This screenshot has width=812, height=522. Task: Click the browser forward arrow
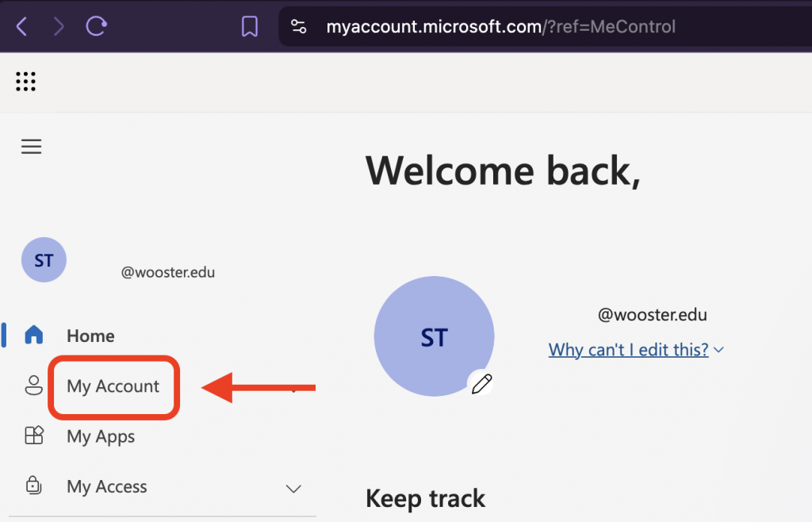(x=59, y=26)
